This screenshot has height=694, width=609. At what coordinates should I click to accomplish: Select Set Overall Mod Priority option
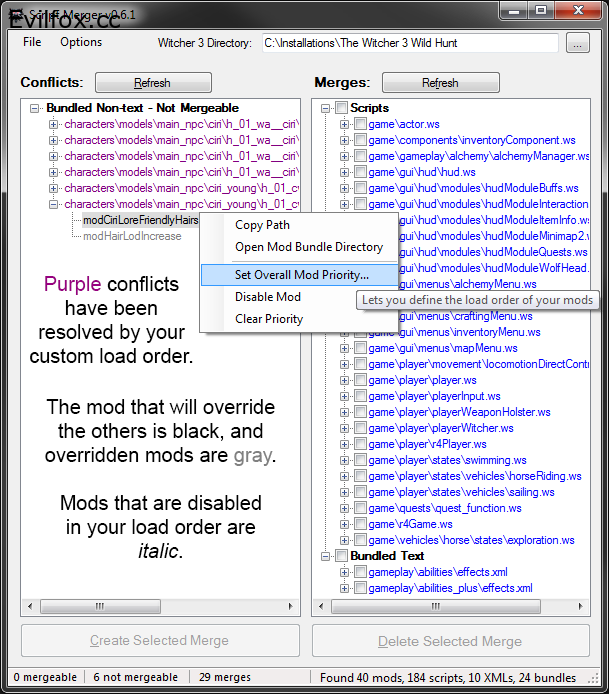coord(300,275)
